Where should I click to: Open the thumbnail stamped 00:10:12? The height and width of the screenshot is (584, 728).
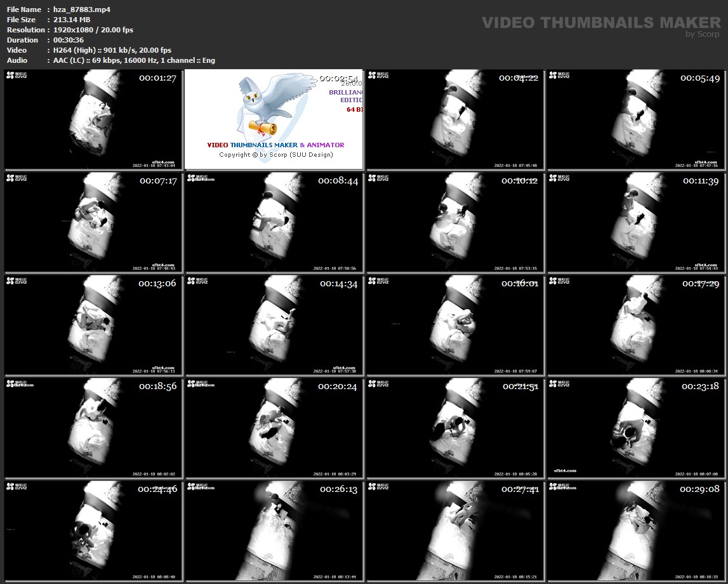pyautogui.click(x=455, y=222)
